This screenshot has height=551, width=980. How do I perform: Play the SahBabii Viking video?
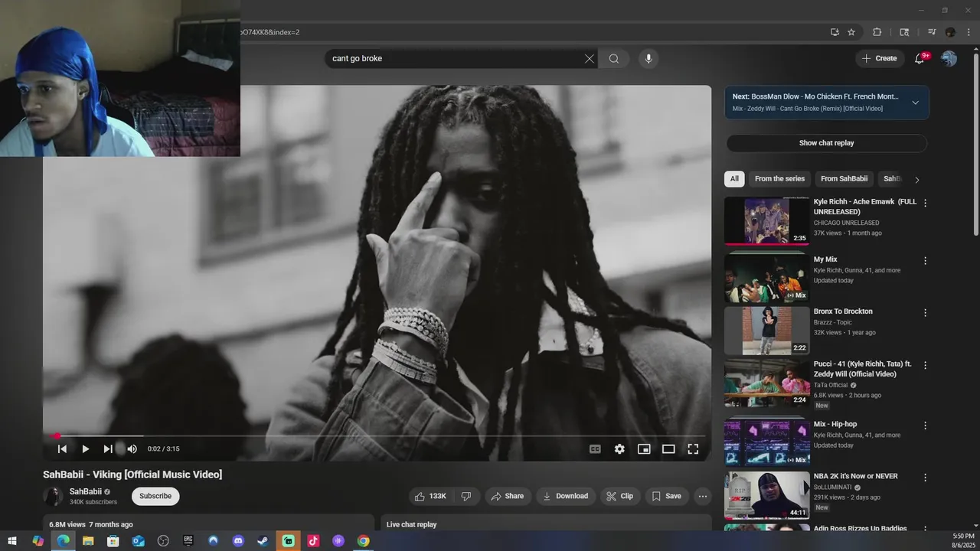[85, 449]
